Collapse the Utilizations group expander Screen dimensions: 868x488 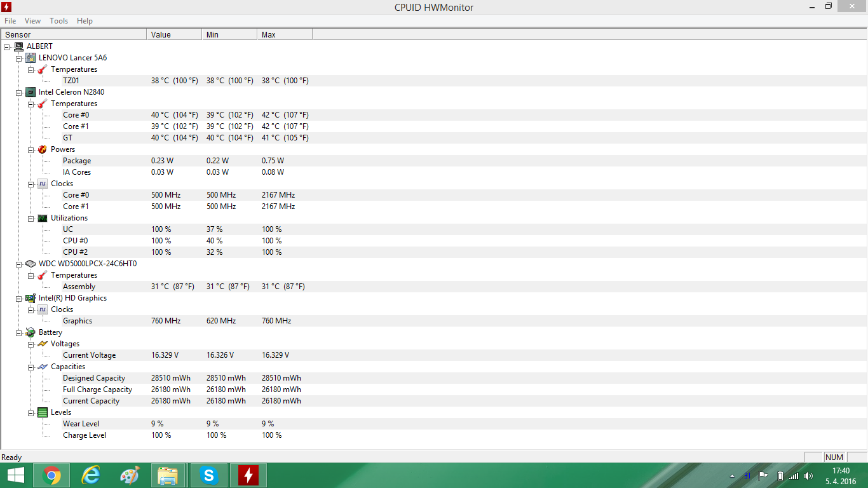[x=31, y=218]
